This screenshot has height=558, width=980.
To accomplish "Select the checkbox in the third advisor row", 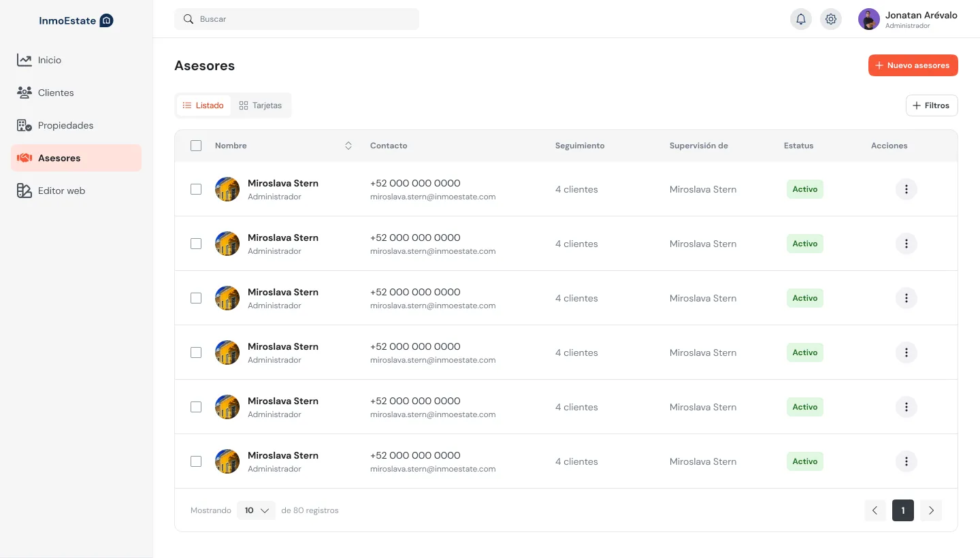I will coord(196,298).
